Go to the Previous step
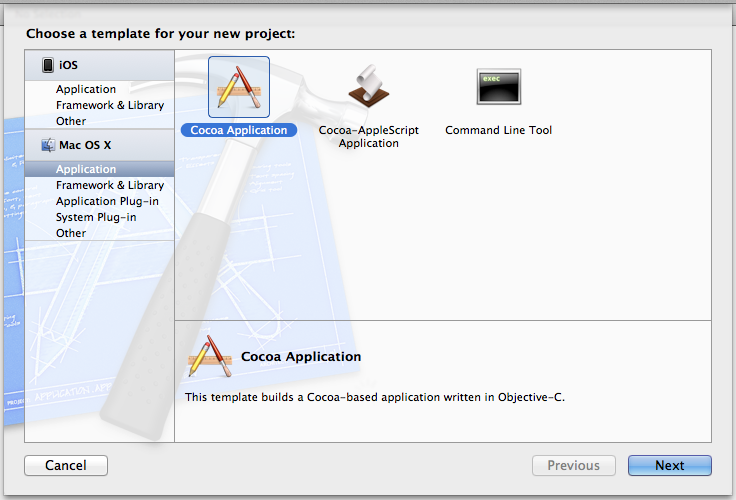 [x=574, y=465]
